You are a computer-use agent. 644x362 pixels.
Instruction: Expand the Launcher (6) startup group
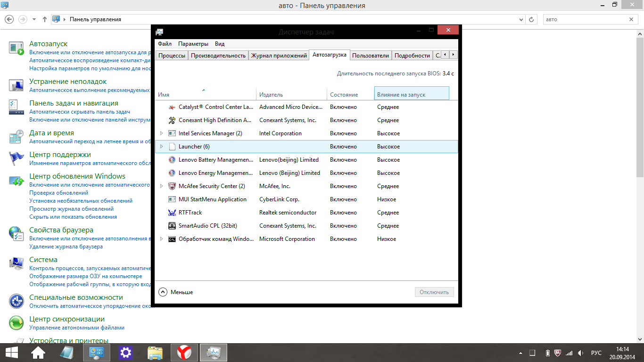(161, 147)
